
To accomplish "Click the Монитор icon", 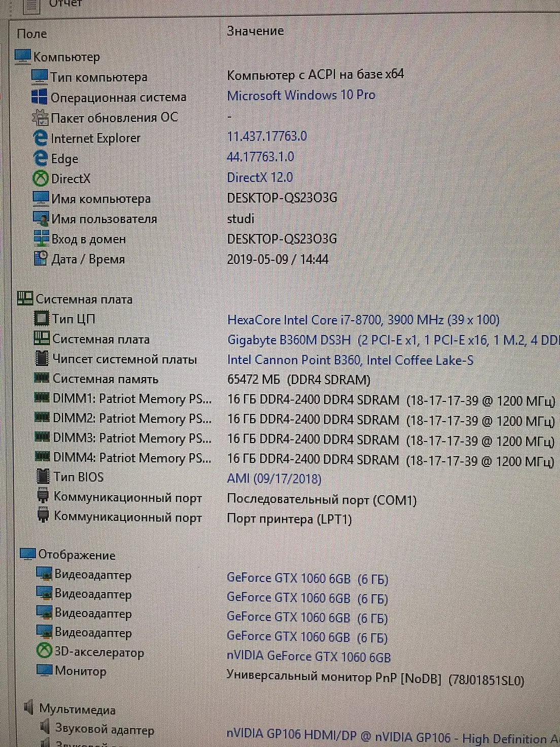I will coord(45,671).
